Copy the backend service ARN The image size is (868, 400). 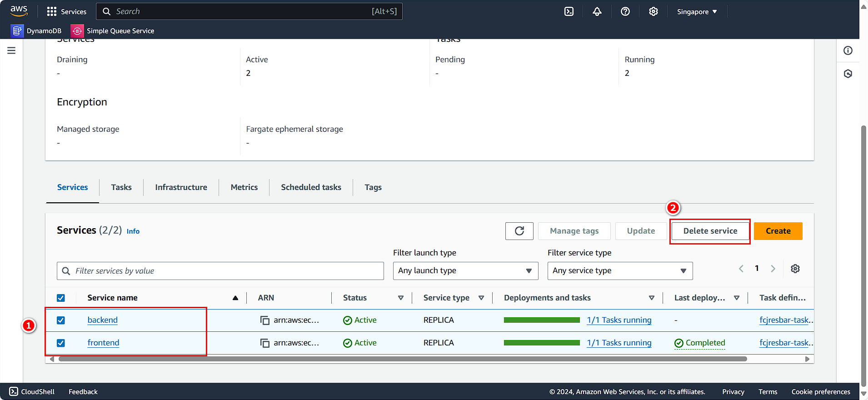[x=265, y=320]
